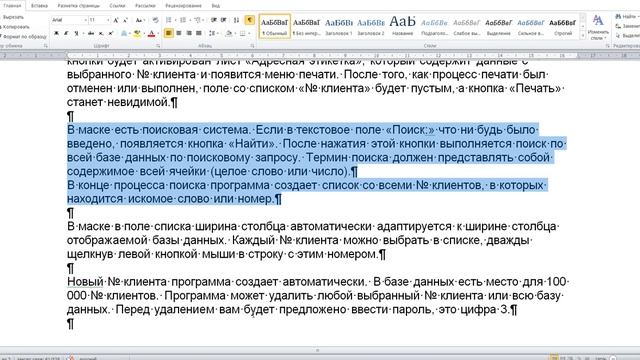
Task: Click shrink font size icon
Action: [125, 20]
